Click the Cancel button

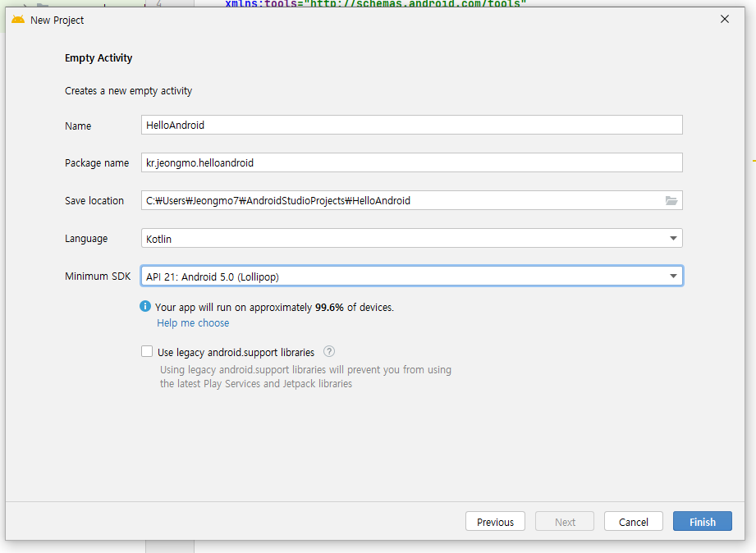click(634, 522)
